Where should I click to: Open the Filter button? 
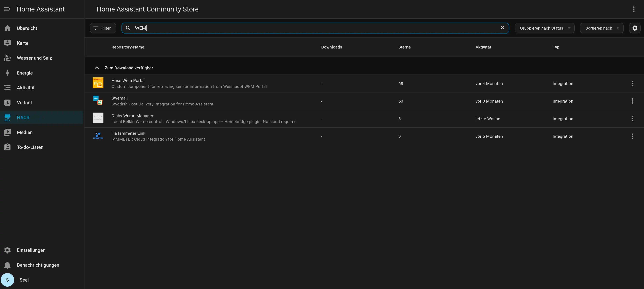coord(103,28)
